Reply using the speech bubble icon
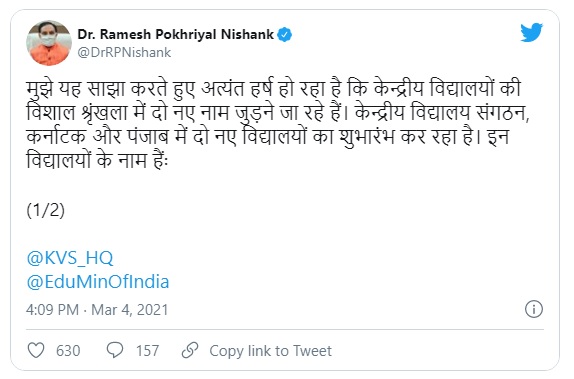 (x=115, y=350)
